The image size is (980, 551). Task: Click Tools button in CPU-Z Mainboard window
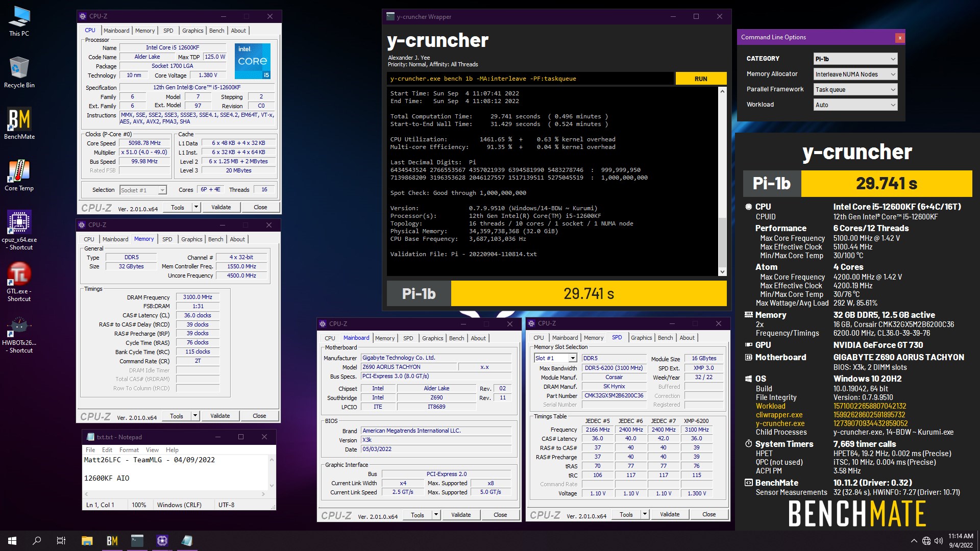[x=418, y=515]
